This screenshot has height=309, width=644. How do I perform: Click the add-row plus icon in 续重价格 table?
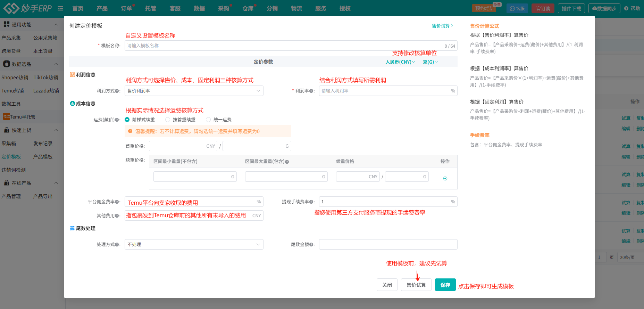point(445,178)
